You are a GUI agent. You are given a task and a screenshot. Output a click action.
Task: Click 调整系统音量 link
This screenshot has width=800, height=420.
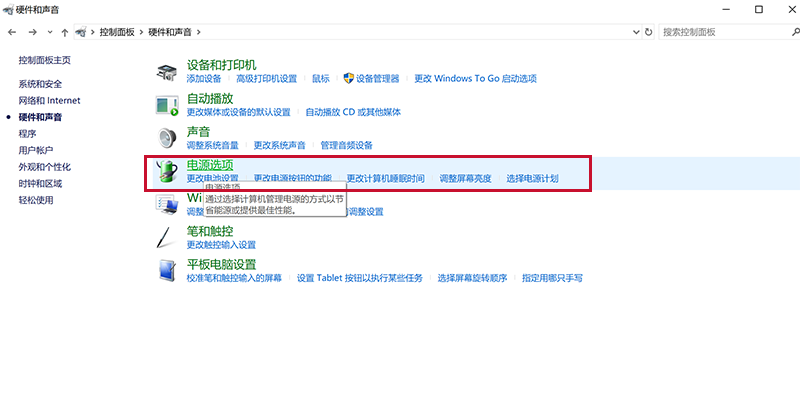212,145
